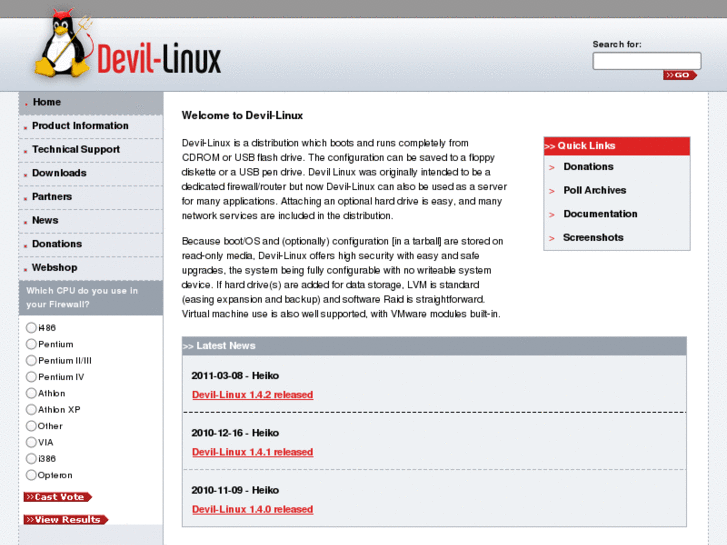Pick the Opteron poll option
The height and width of the screenshot is (545, 727).
(x=31, y=475)
